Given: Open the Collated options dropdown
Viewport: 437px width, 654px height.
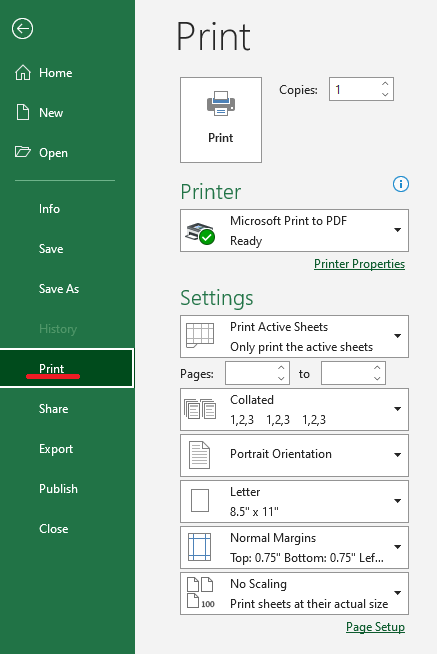Looking at the screenshot, I should pos(398,409).
